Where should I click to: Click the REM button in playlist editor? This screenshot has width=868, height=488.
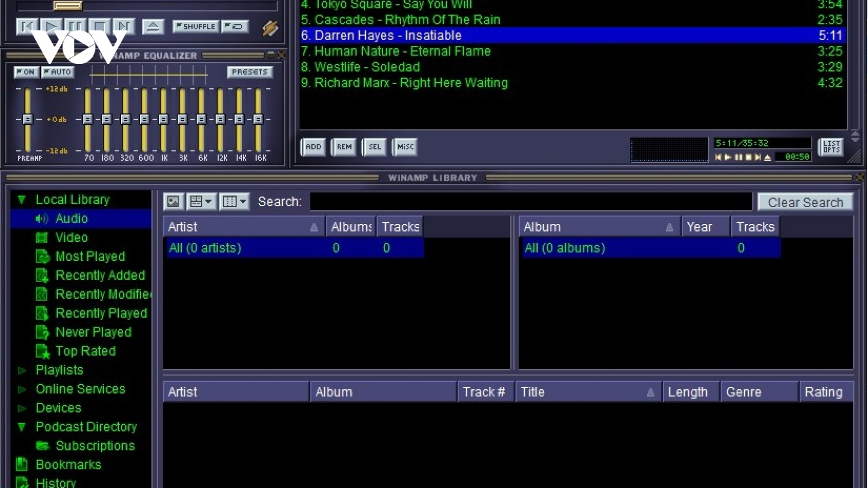pyautogui.click(x=344, y=146)
